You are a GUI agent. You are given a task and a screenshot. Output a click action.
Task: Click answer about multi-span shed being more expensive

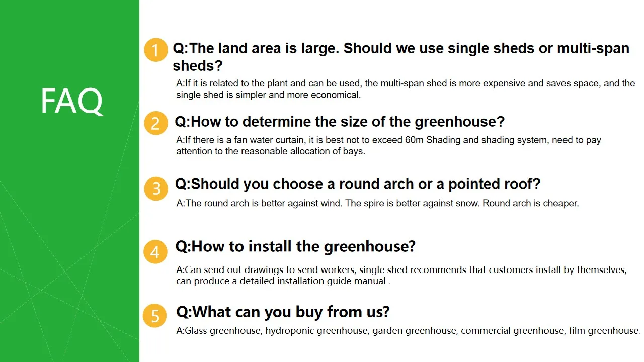(x=406, y=89)
